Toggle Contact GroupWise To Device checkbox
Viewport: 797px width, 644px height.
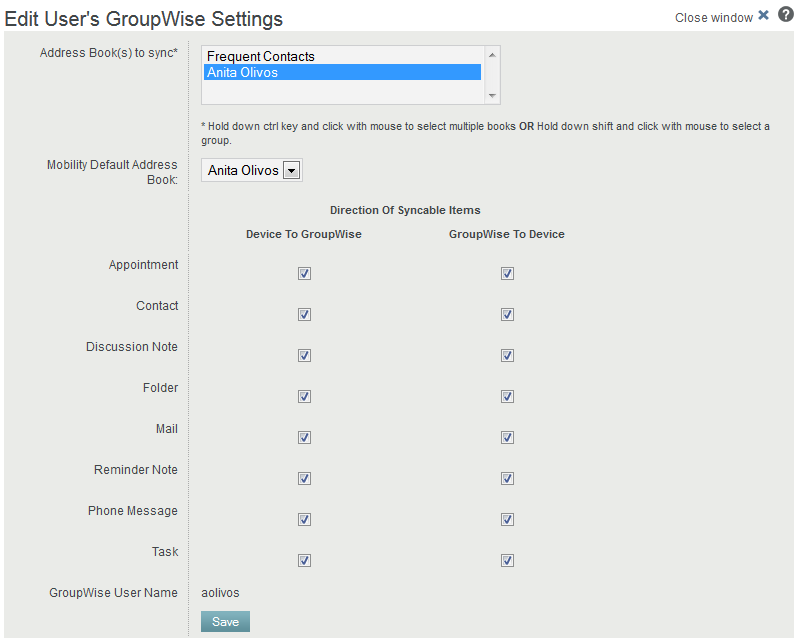507,314
